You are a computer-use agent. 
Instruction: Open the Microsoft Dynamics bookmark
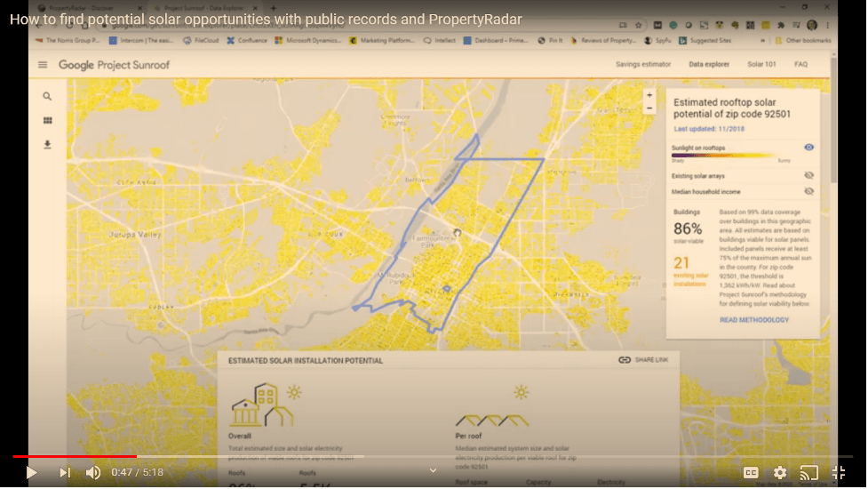[x=308, y=40]
